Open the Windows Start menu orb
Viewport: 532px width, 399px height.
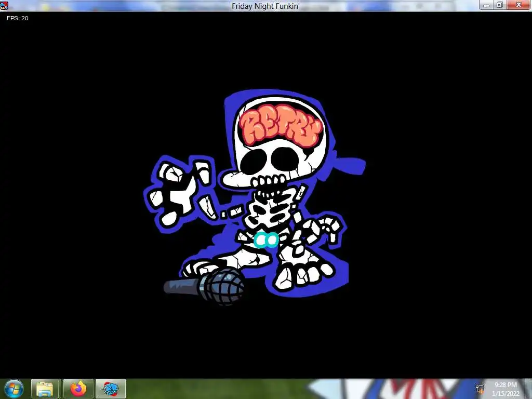(x=14, y=389)
